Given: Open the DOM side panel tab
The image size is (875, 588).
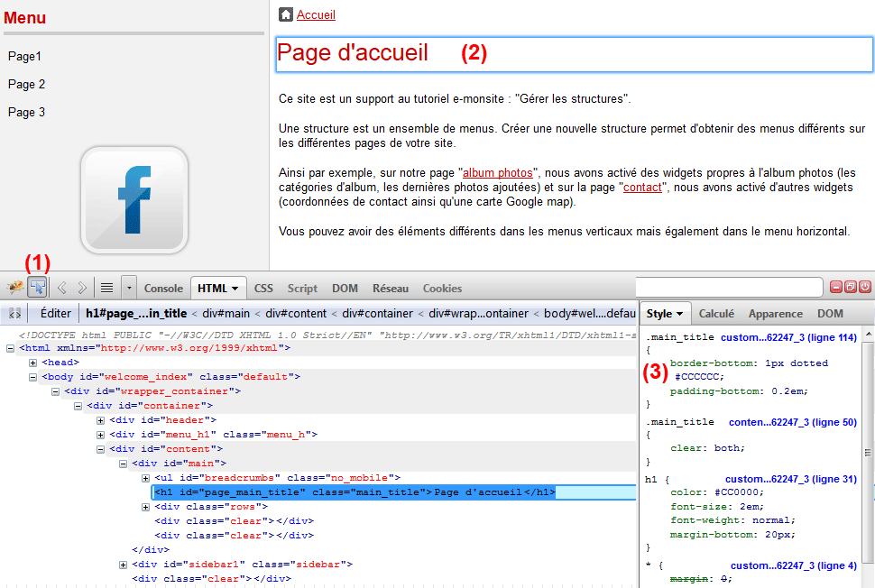Looking at the screenshot, I should [831, 314].
